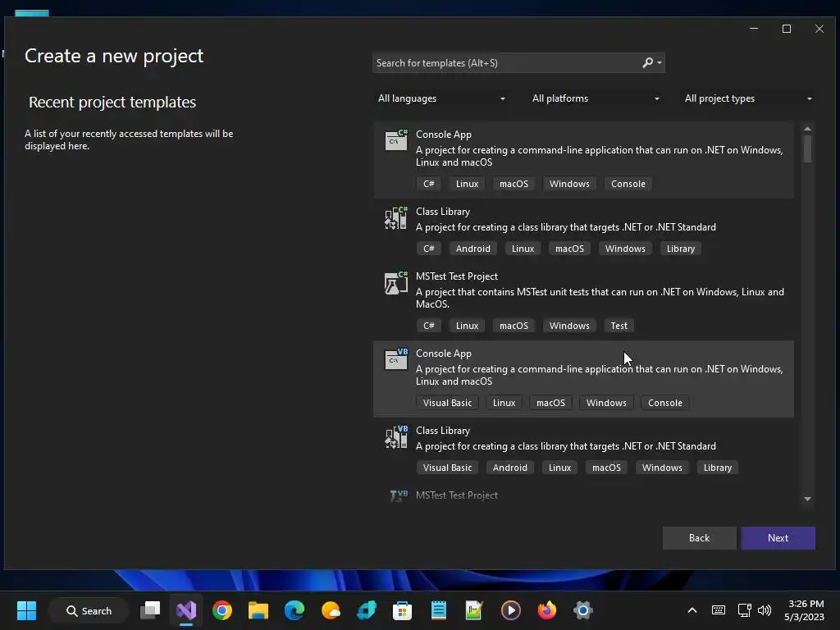Viewport: 840px width, 630px height.
Task: Launch Google Chrome from the taskbar
Action: (x=222, y=610)
